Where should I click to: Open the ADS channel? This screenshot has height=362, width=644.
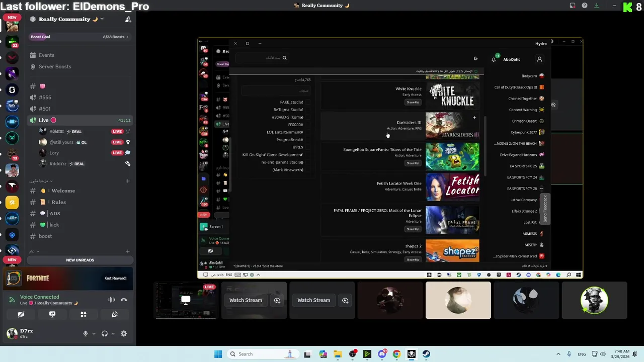click(80, 213)
